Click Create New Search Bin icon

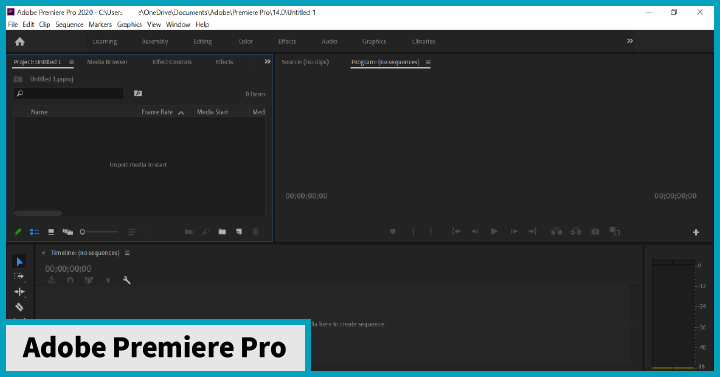pyautogui.click(x=138, y=93)
